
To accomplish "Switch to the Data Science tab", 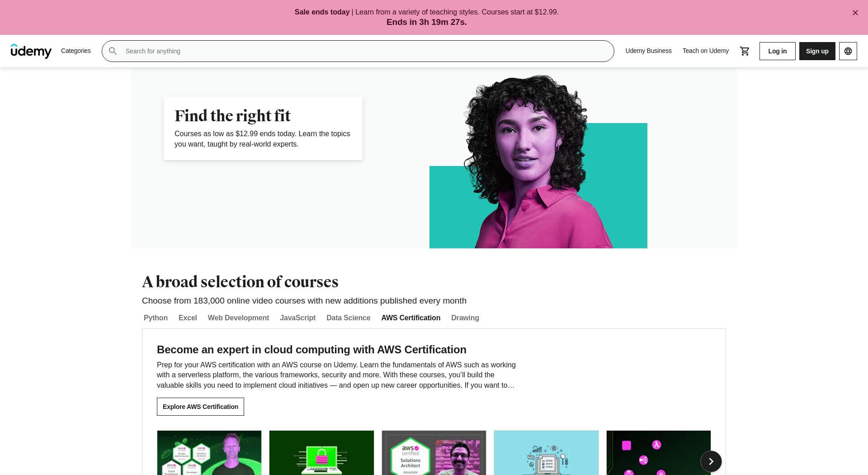I will click(x=348, y=318).
